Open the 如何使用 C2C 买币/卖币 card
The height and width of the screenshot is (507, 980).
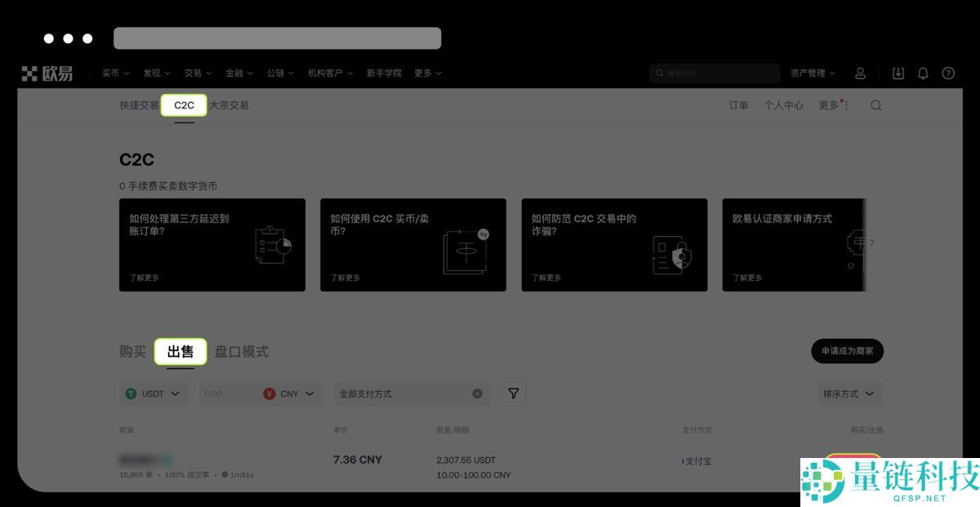point(413,245)
